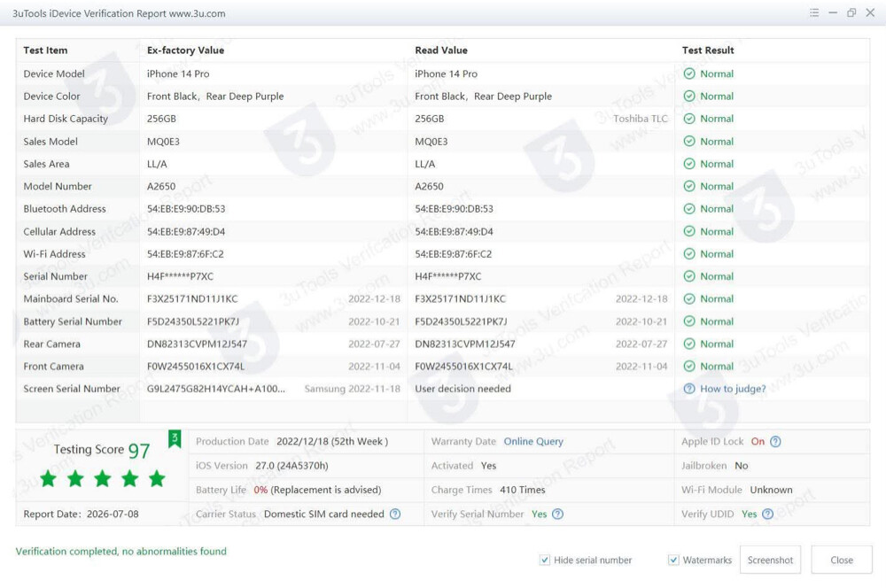The image size is (886, 588).
Task: Open the Online Query warranty link
Action: click(x=532, y=442)
